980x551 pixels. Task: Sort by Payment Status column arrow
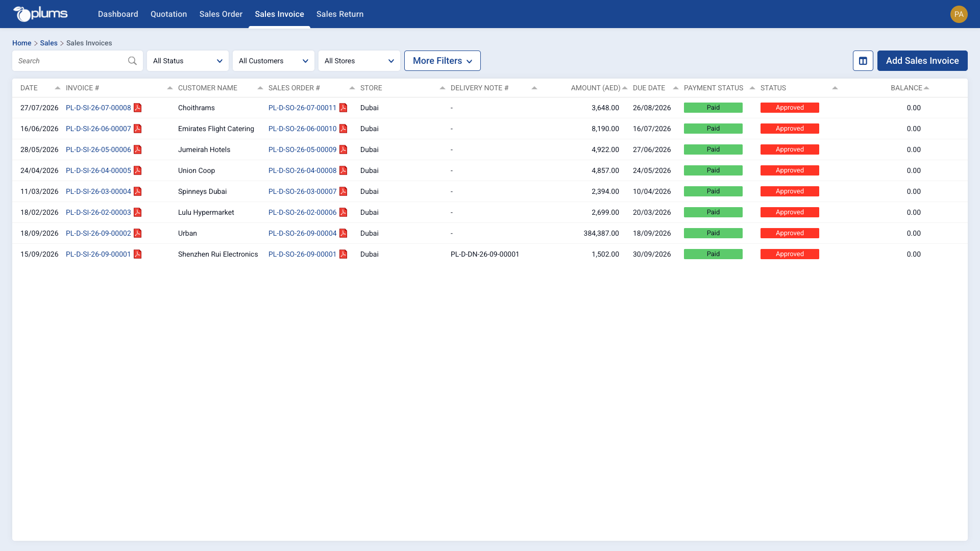(x=752, y=88)
